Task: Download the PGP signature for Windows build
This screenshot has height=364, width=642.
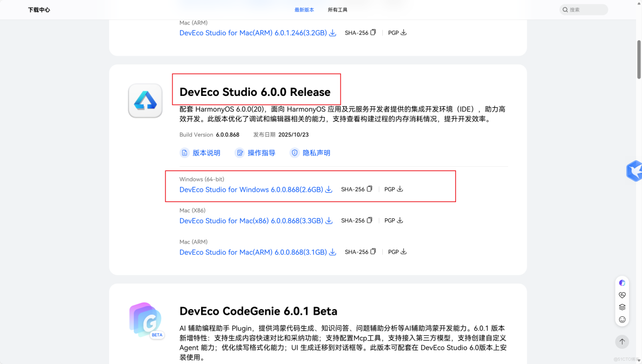Action: pyautogui.click(x=401, y=188)
